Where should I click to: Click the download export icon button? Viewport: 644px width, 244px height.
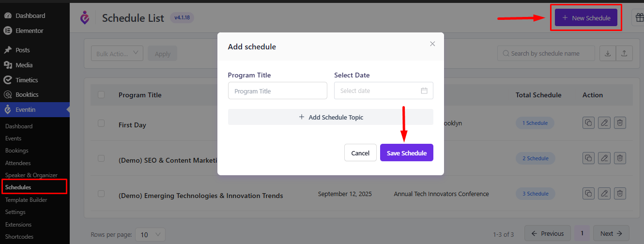coord(607,53)
